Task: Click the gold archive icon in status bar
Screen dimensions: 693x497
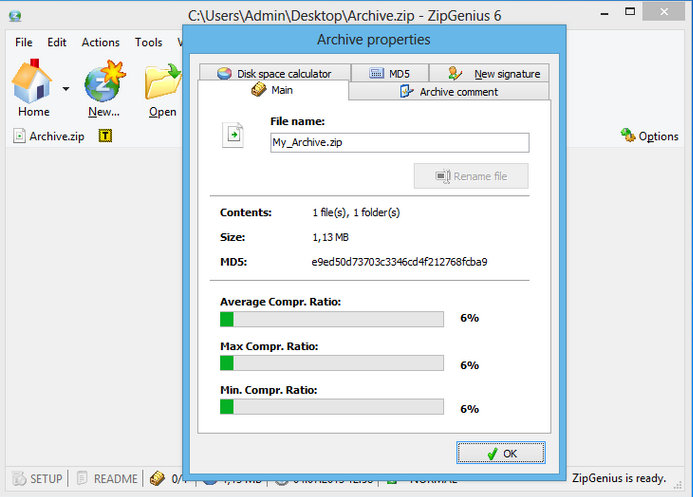Action: pyautogui.click(x=157, y=478)
